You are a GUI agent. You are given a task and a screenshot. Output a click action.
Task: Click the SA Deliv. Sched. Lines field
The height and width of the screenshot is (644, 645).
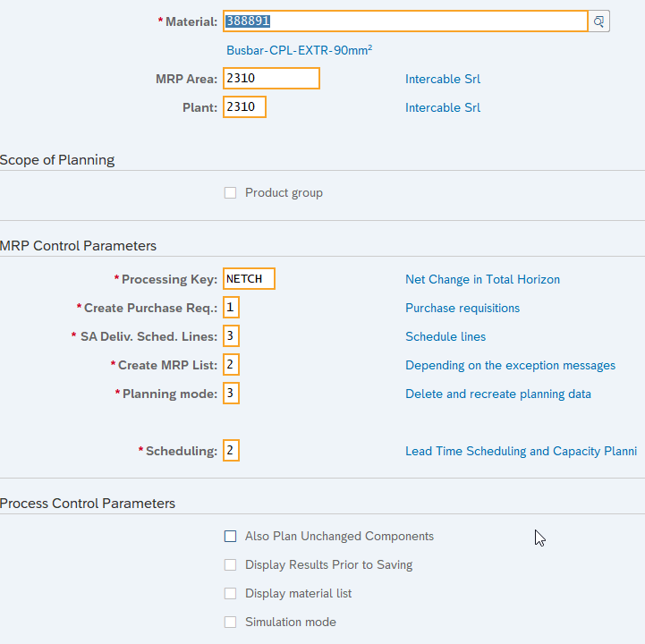pos(231,336)
